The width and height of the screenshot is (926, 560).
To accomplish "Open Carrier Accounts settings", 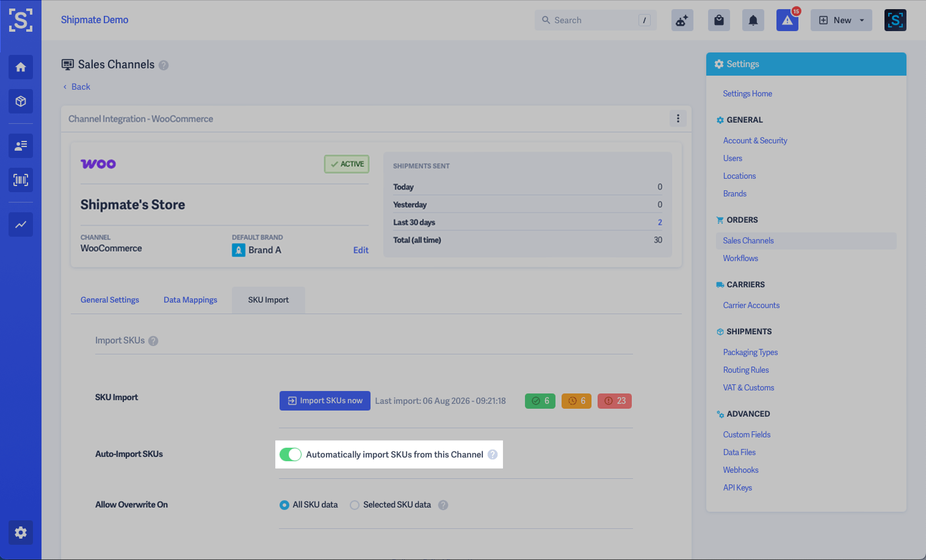I will 751,305.
